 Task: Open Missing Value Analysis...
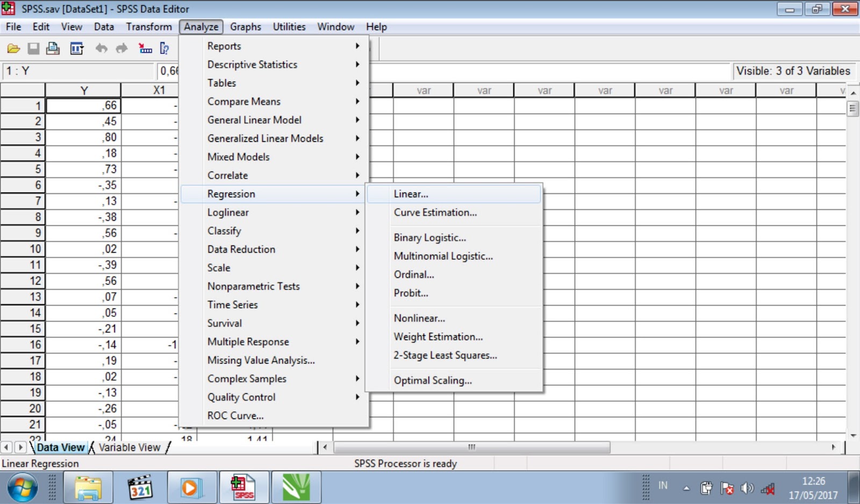[x=274, y=360]
